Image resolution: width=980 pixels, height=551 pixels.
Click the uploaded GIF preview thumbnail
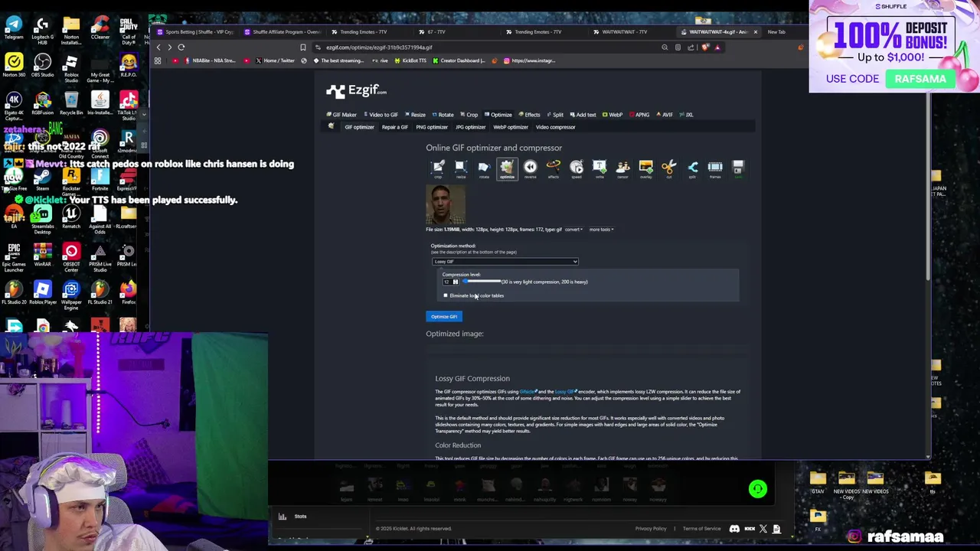[x=446, y=205]
